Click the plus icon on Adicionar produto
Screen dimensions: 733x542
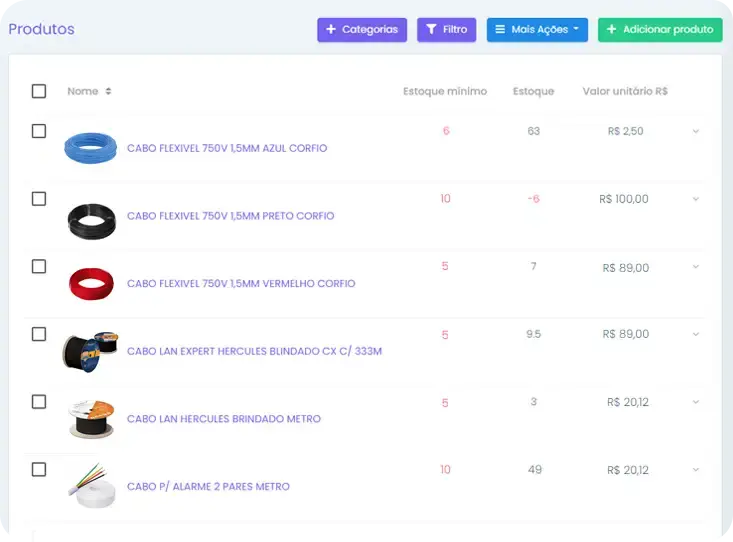(x=611, y=30)
